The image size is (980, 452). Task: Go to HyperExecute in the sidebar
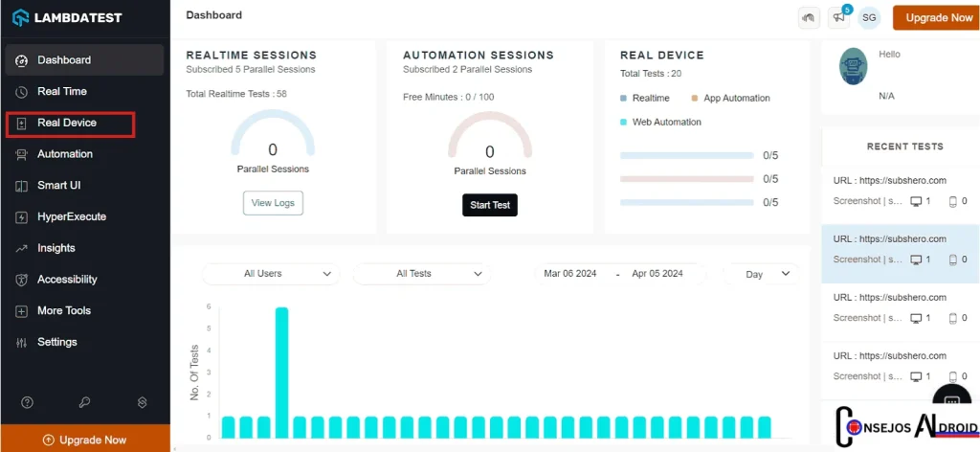tap(71, 216)
